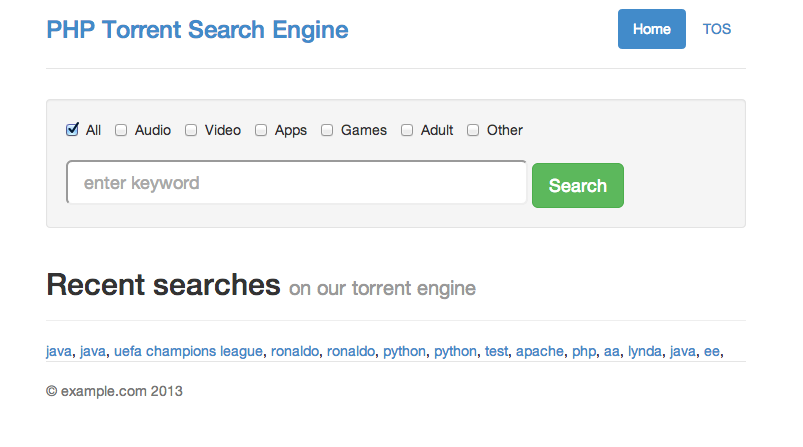Image resolution: width=803 pixels, height=447 pixels.
Task: Check the Apps category checkbox
Action: (x=261, y=130)
